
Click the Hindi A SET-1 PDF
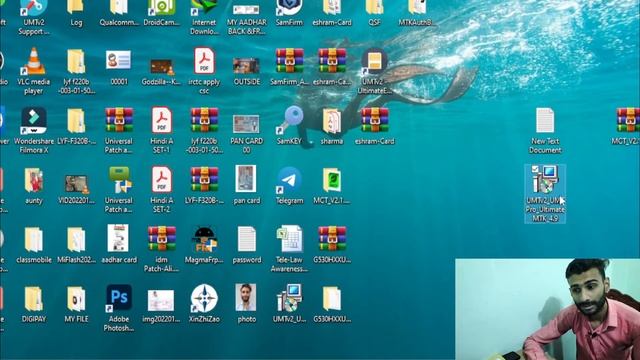tap(162, 120)
